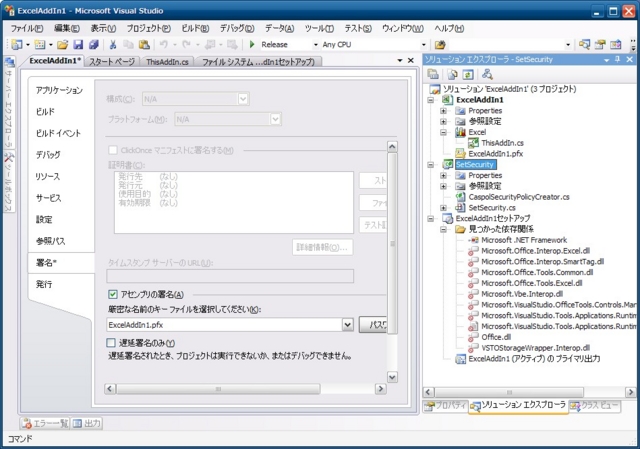Click Solution Explorer horizontal scrollbar thumb
This screenshot has height=449, width=640.
[x=509, y=392]
